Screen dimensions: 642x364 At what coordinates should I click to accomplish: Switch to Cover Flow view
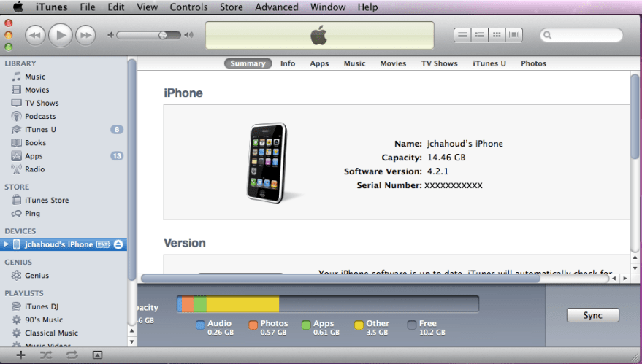[514, 34]
